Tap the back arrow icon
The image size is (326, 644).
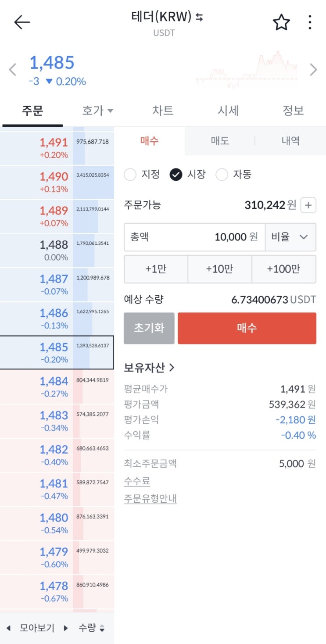tap(22, 22)
